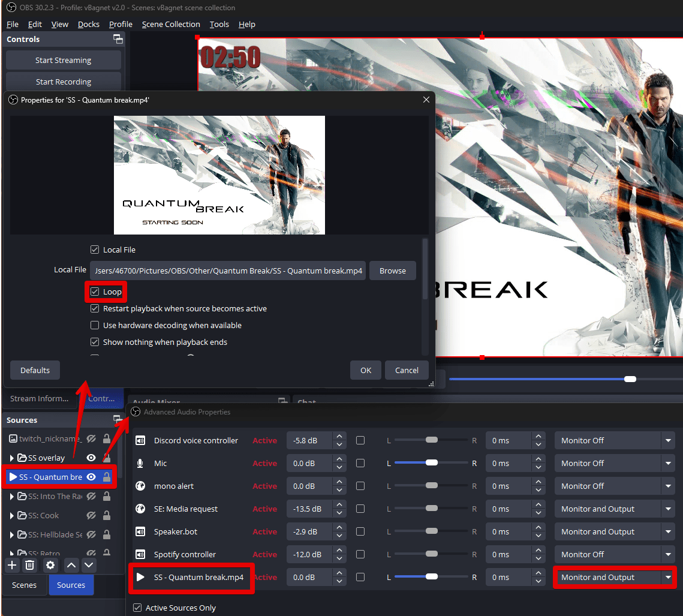Move source down with arrow icon
The height and width of the screenshot is (616, 683).
[89, 565]
